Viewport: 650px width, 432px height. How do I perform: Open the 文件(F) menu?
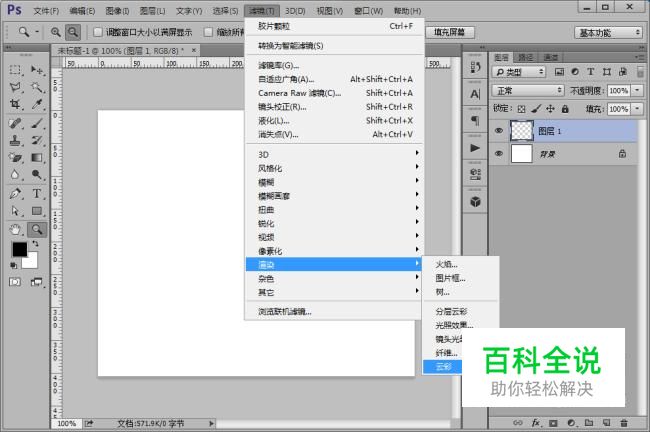pyautogui.click(x=46, y=11)
